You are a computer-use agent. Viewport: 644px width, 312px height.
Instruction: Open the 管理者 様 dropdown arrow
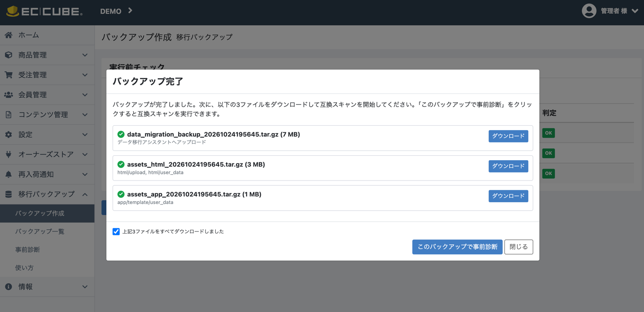click(635, 11)
